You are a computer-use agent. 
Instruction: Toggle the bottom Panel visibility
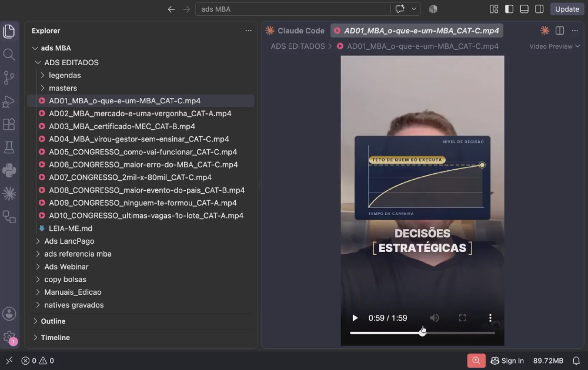point(524,9)
